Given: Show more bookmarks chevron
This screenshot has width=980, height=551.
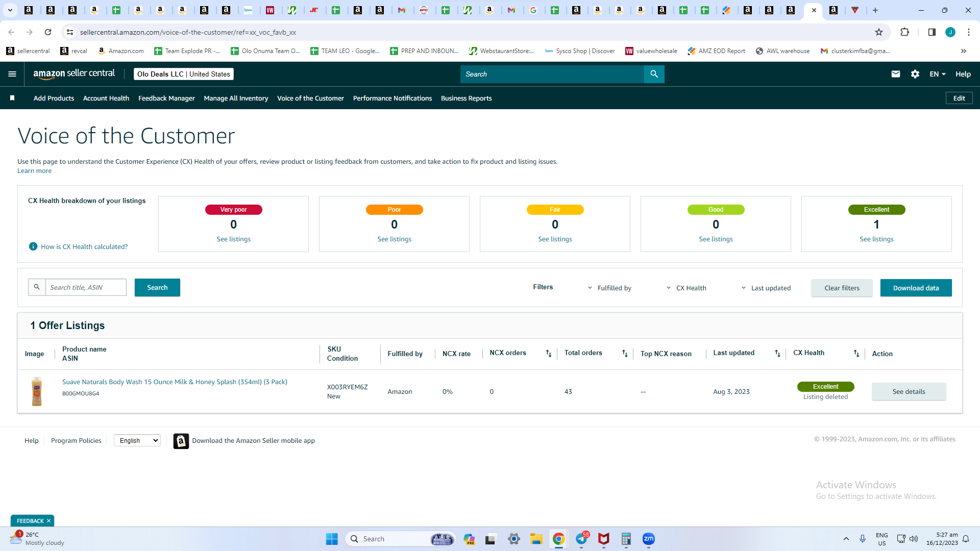Looking at the screenshot, I should click(x=964, y=51).
